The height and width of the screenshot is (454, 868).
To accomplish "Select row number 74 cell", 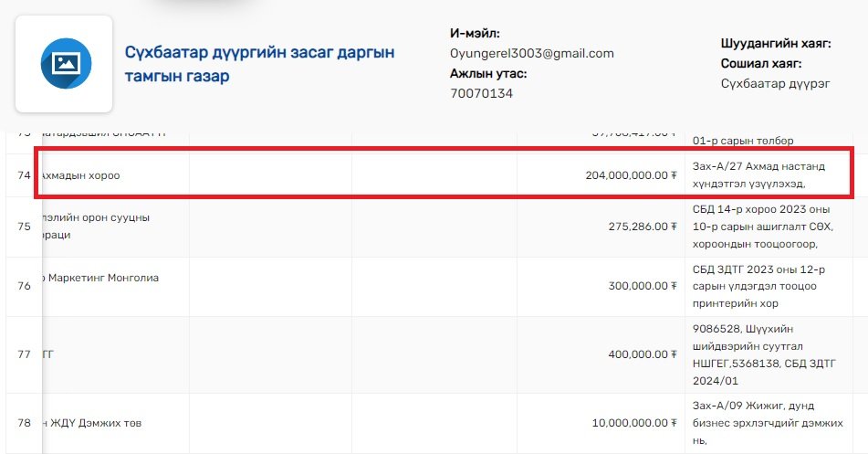I will [x=24, y=175].
